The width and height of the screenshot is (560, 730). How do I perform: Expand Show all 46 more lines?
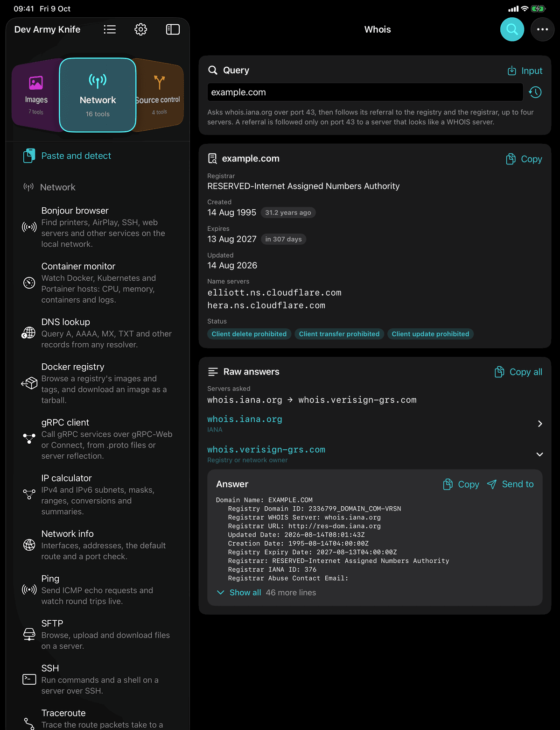click(x=266, y=592)
